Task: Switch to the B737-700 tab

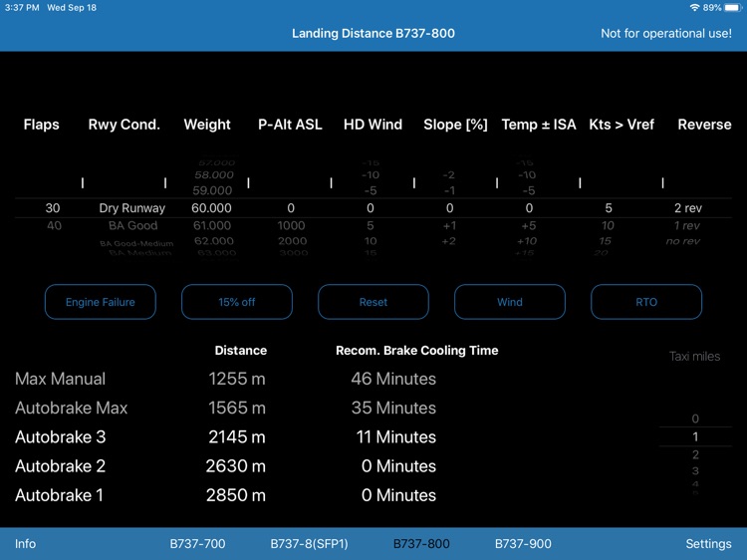Action: (x=197, y=544)
